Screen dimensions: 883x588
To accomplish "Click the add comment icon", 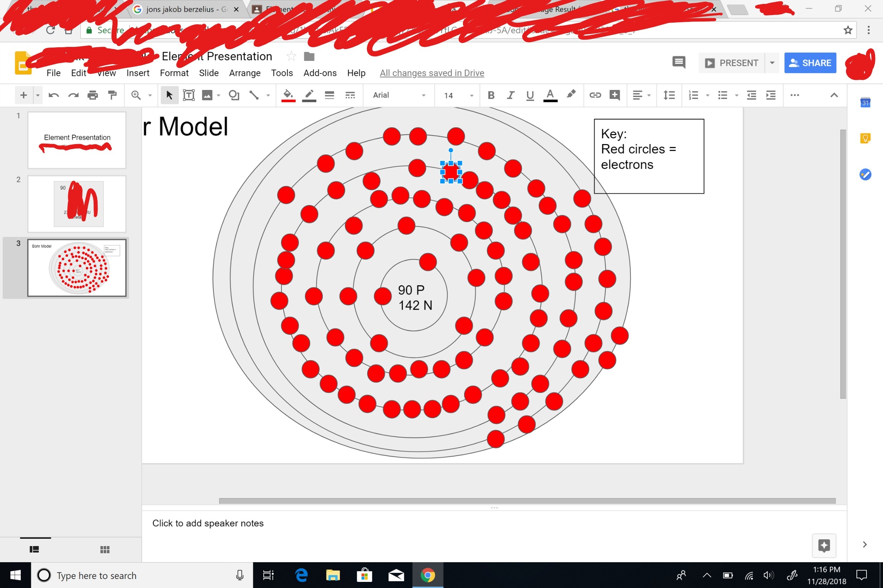I will (x=615, y=95).
